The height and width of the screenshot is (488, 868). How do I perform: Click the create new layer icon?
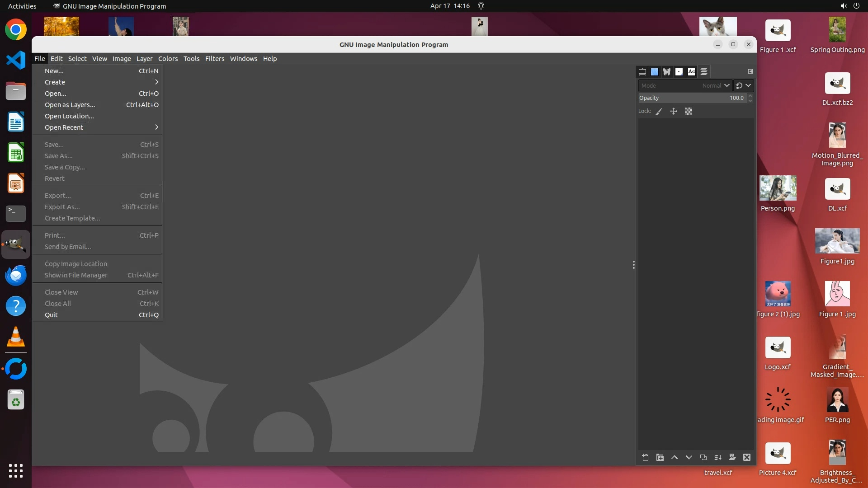click(645, 457)
